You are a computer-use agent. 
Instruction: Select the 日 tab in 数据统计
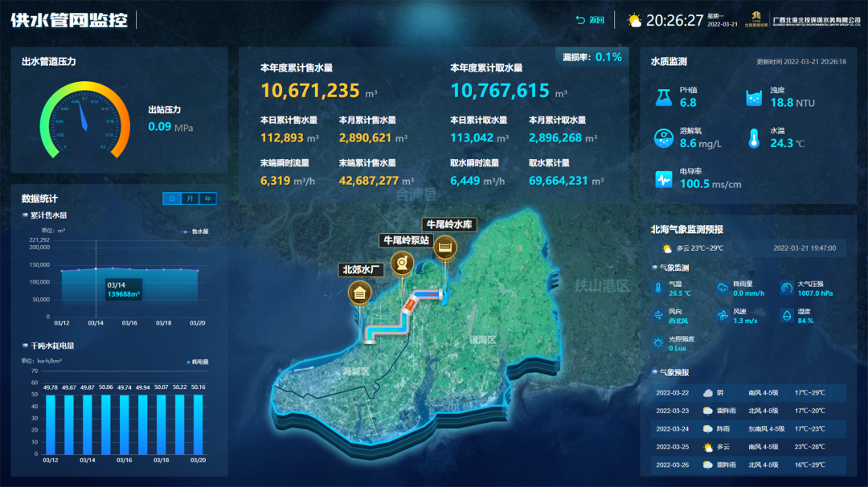click(x=172, y=198)
